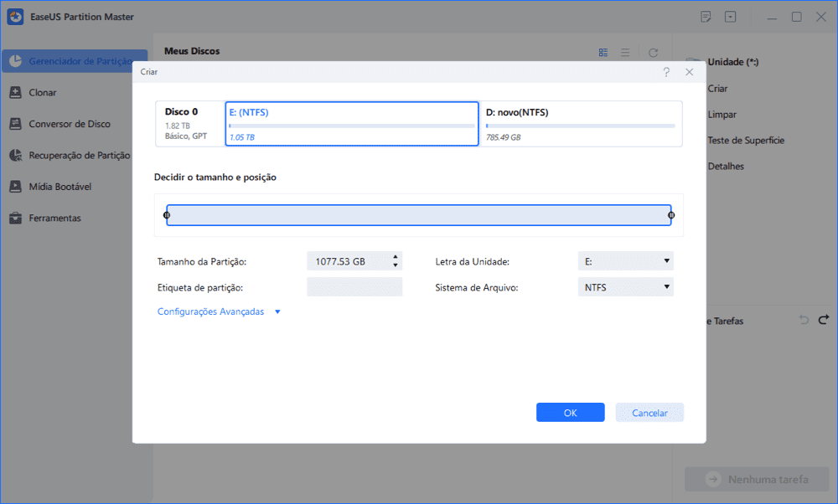The width and height of the screenshot is (838, 504).
Task: Select the Recuperação de Partição icon
Action: coord(15,155)
